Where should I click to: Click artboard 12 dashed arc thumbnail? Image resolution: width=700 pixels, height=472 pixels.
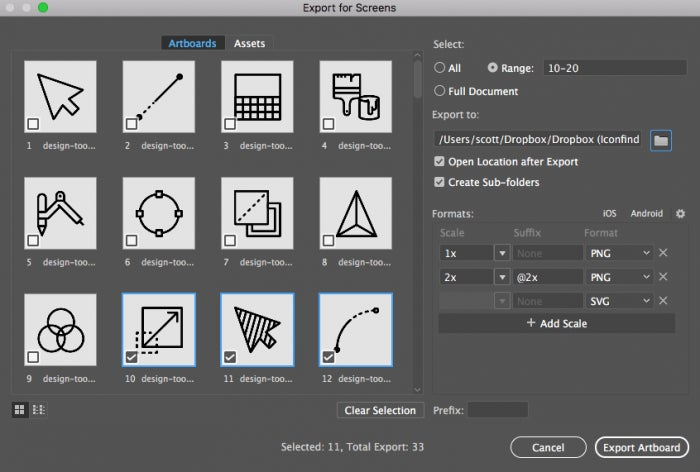coord(356,330)
